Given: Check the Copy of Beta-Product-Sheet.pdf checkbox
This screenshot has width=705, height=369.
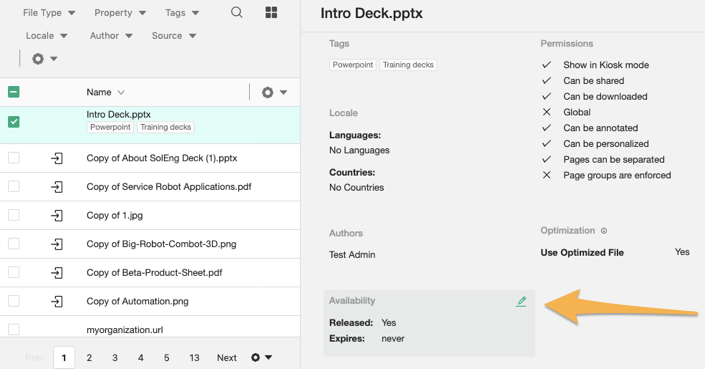Looking at the screenshot, I should [x=13, y=272].
